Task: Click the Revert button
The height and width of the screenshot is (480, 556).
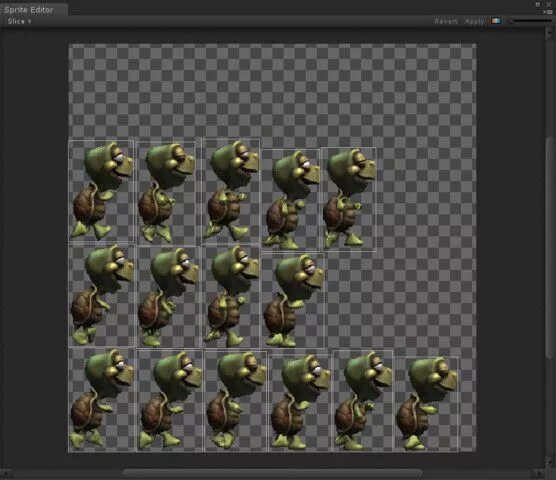Action: (446, 21)
